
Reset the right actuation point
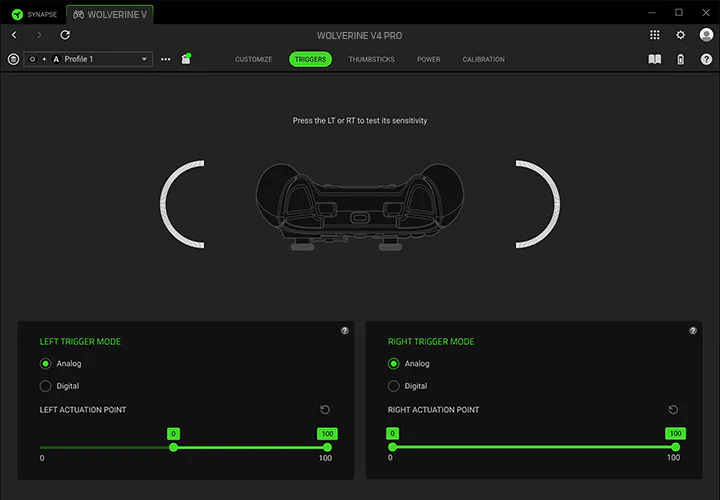tap(673, 410)
